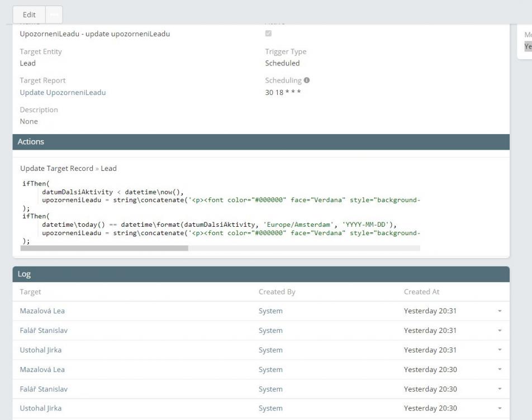This screenshot has width=532, height=420.
Task: Expand row menu for Mazalová Lea 20:30
Action: point(500,370)
